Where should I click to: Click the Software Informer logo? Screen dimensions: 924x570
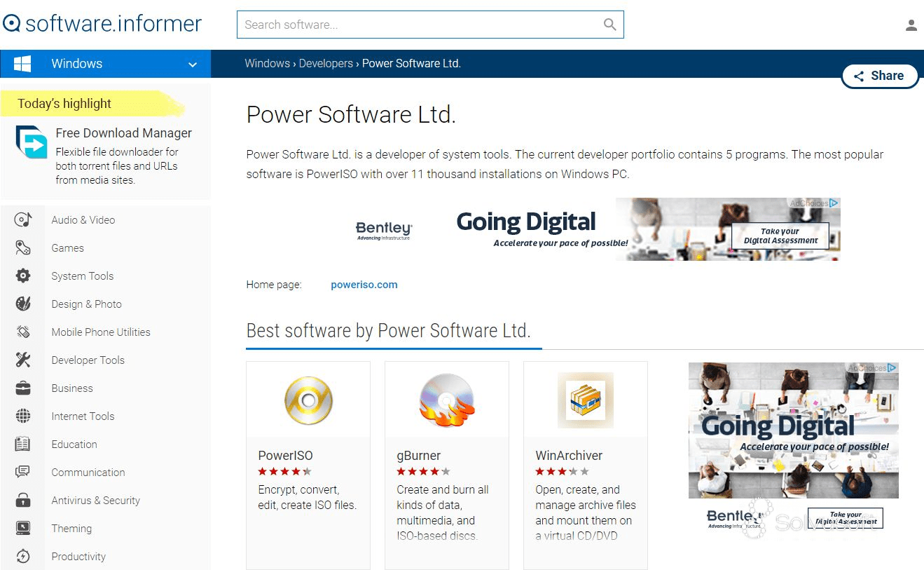(x=102, y=24)
